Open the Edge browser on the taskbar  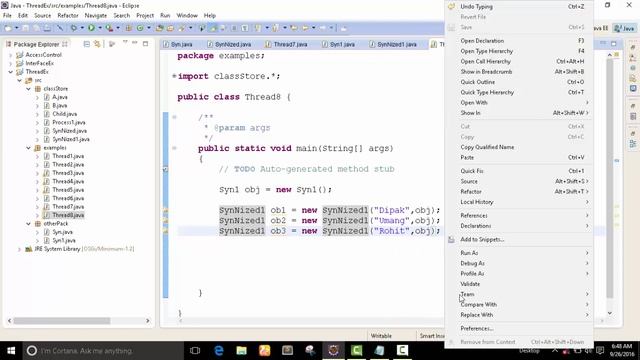click(219, 350)
